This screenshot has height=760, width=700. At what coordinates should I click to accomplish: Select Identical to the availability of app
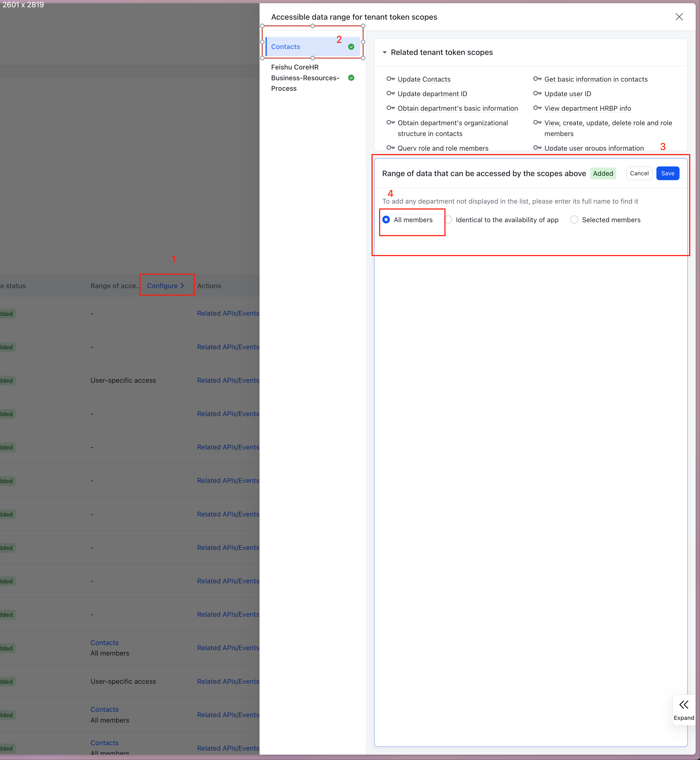pyautogui.click(x=449, y=220)
